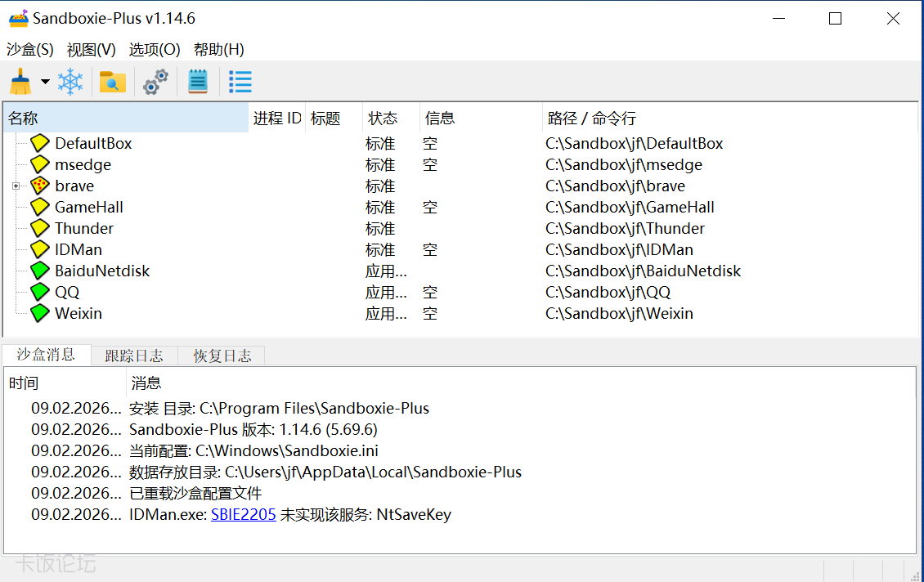
Task: Click the folder search toolbar icon
Action: coord(112,82)
